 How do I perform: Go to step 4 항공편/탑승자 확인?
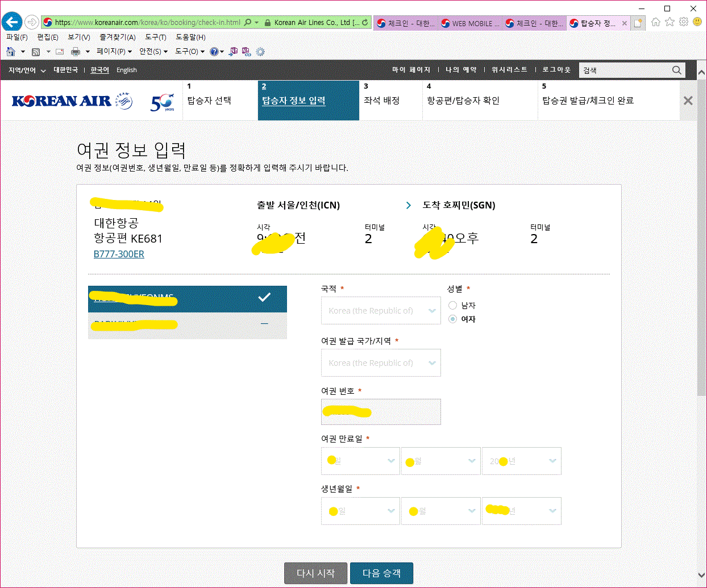point(480,100)
